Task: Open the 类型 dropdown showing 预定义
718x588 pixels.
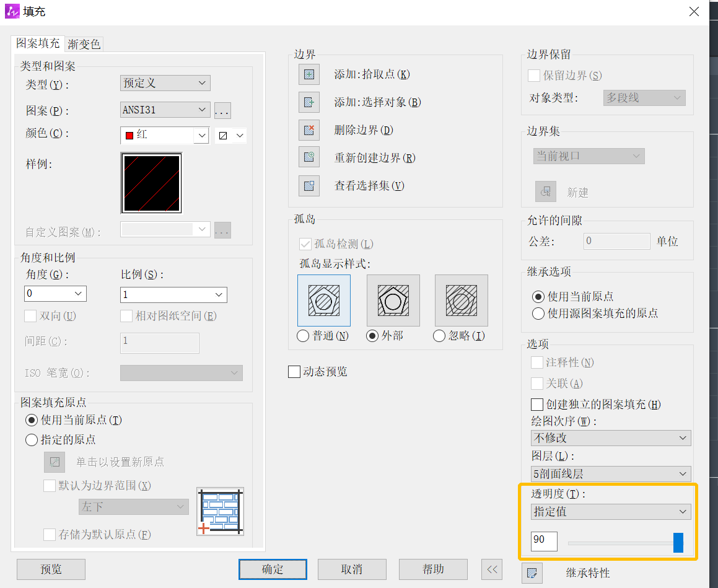Action: point(165,83)
